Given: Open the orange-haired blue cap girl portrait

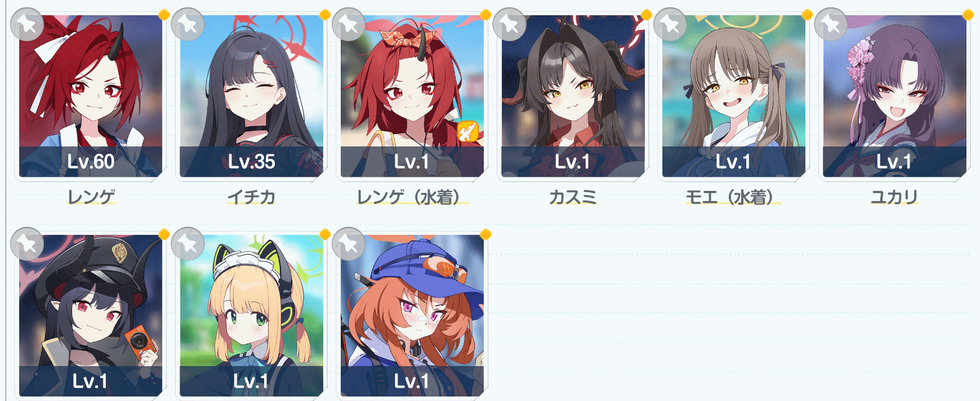Looking at the screenshot, I should coord(412,315).
